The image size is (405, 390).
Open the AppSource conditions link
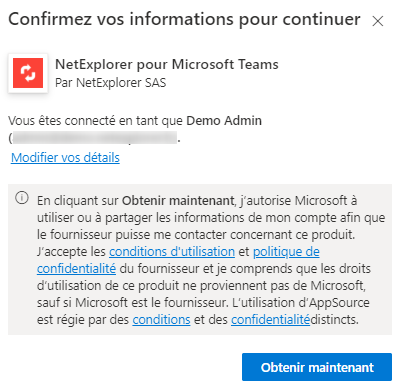point(161,320)
